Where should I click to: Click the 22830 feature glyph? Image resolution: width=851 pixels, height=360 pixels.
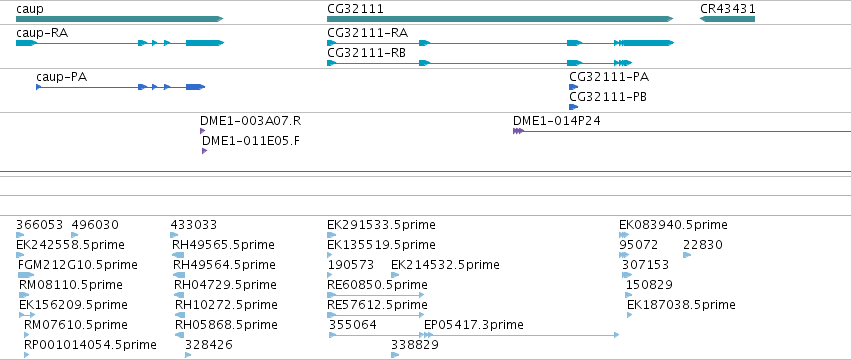tap(687, 255)
